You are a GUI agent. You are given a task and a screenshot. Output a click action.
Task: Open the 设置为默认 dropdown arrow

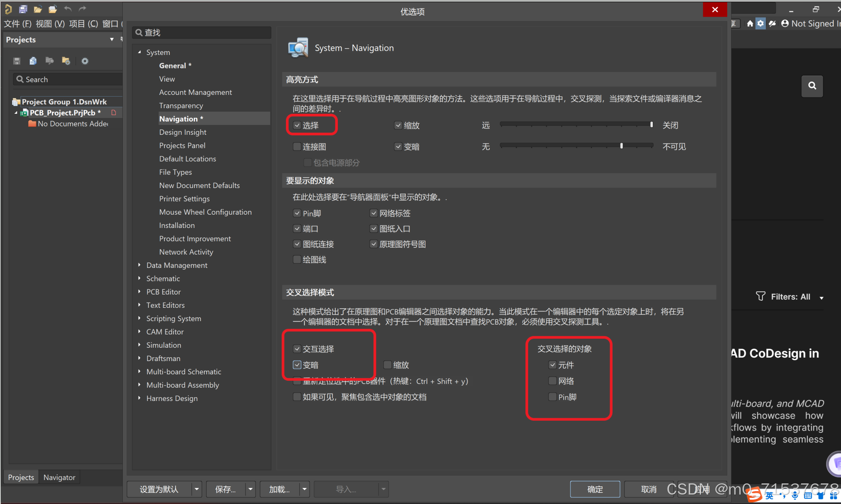tap(197, 489)
